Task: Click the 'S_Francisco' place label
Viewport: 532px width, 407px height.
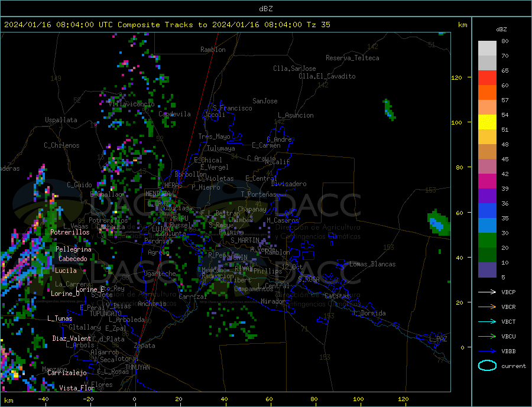Action: (232, 108)
